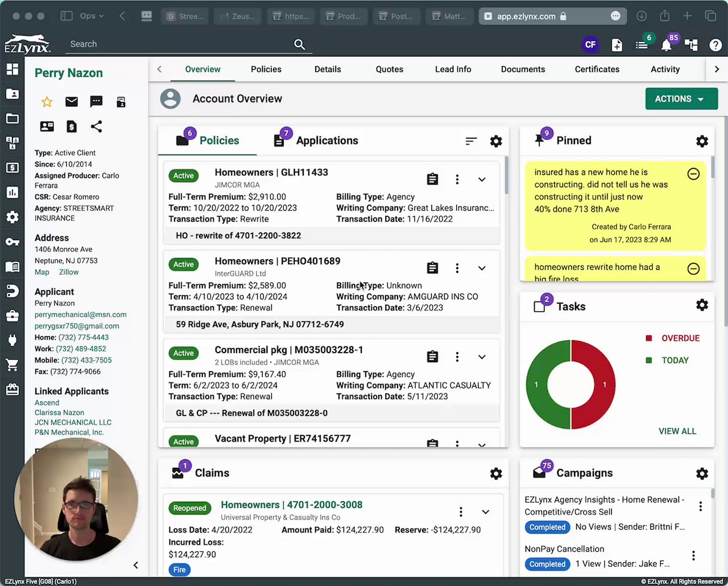The height and width of the screenshot is (586, 728).
Task: Switch to the Applications panel tab
Action: [x=317, y=141]
